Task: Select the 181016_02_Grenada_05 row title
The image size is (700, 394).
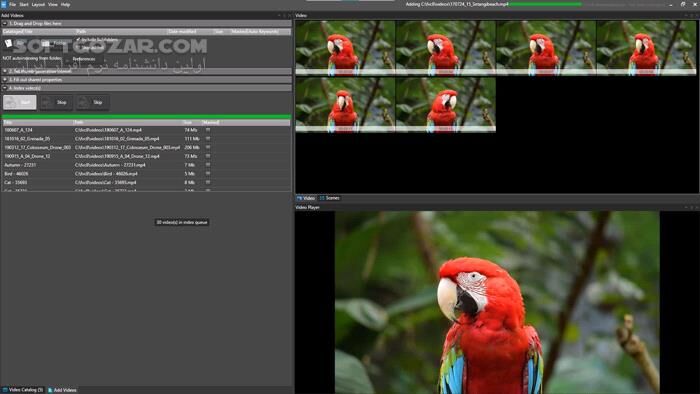Action: coord(27,139)
